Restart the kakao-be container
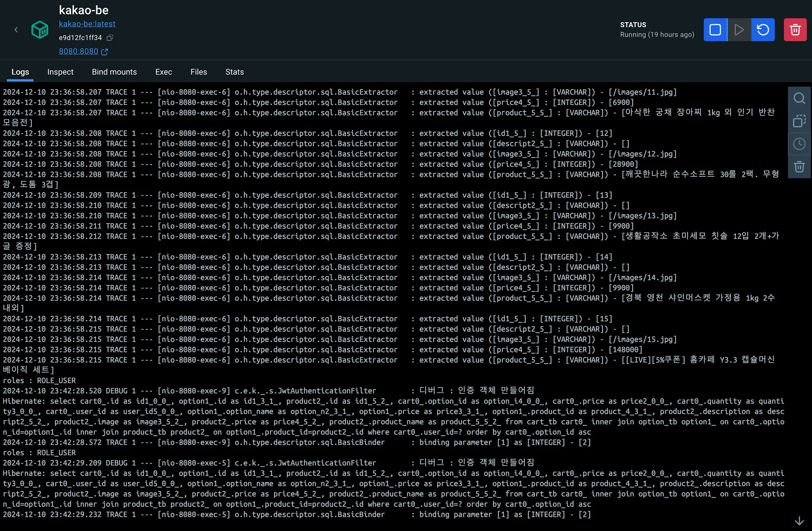The width and height of the screenshot is (812, 531). 763,30
